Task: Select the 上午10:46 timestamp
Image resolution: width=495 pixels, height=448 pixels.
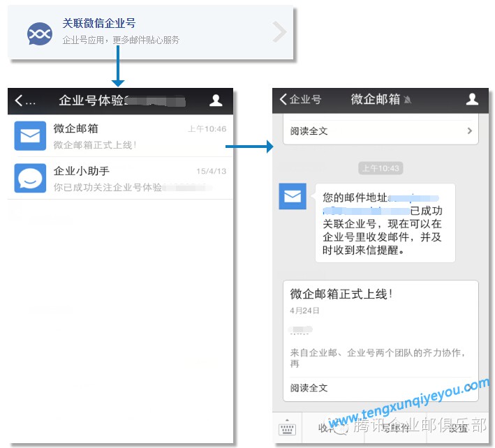Action: (x=207, y=128)
